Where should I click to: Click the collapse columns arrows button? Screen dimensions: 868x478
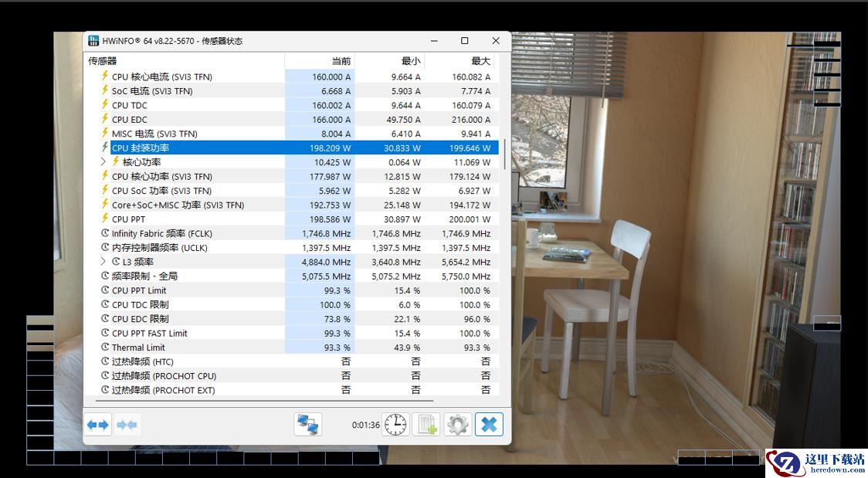click(127, 424)
